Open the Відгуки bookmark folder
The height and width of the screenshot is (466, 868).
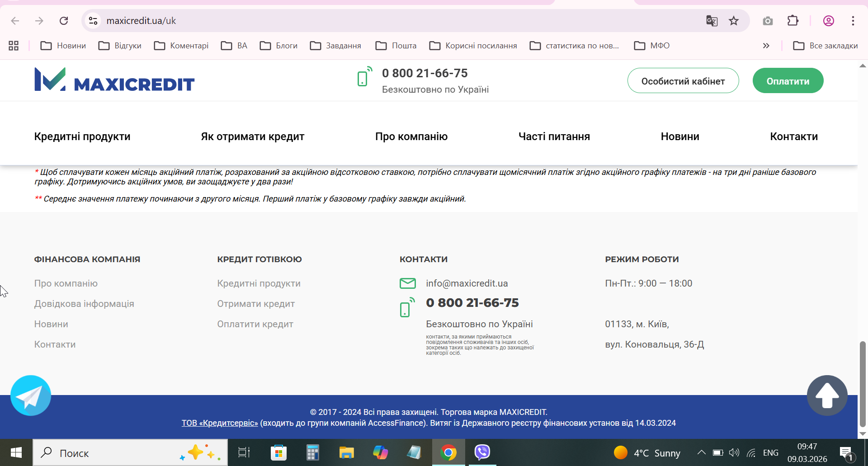click(120, 46)
